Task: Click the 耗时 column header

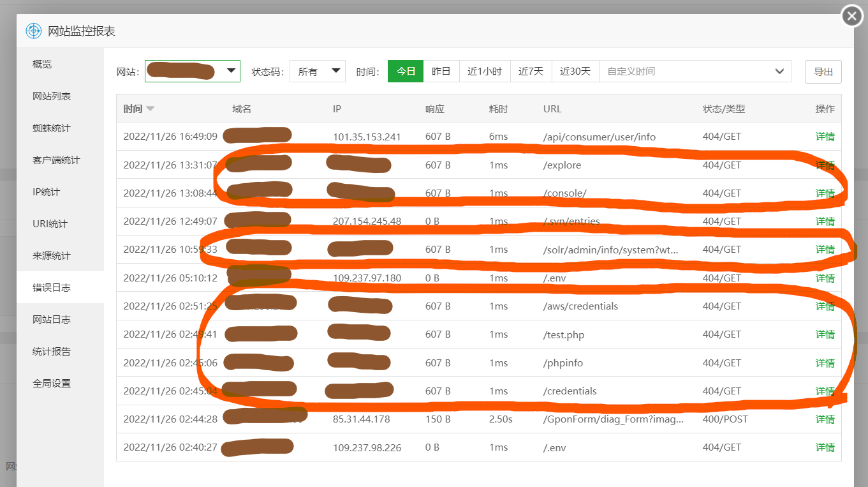Action: pos(499,109)
